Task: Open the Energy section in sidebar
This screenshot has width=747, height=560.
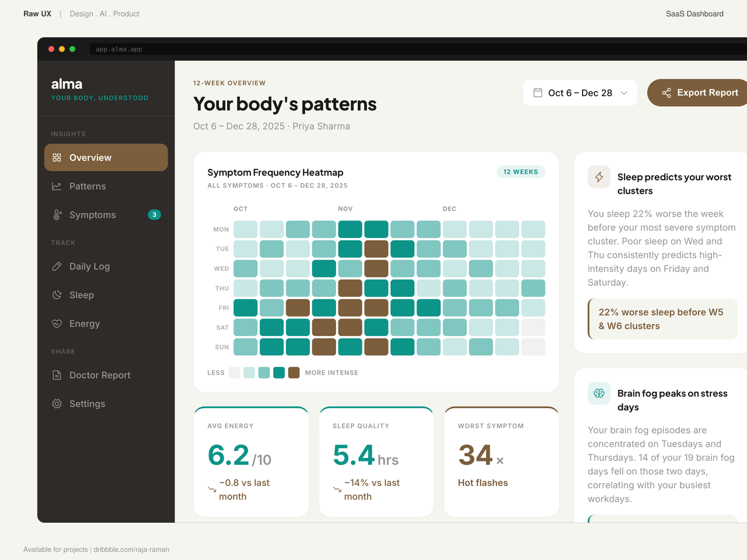Action: click(x=106, y=323)
